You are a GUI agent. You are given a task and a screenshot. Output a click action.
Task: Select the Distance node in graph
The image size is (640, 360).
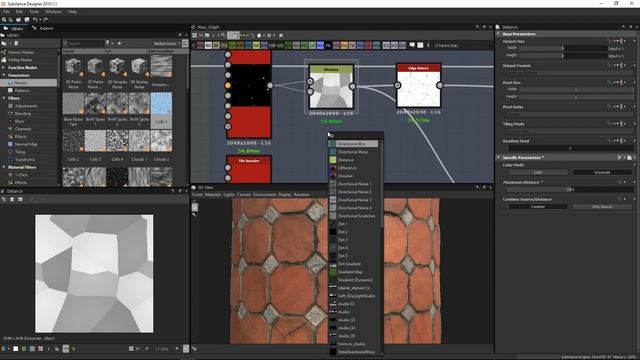click(x=331, y=87)
